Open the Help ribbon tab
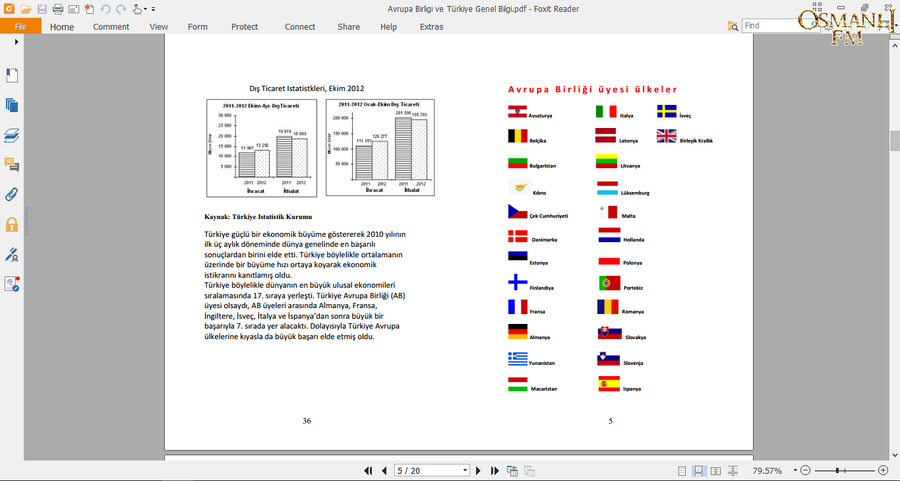Viewport: 900px width, 481px height. [388, 26]
